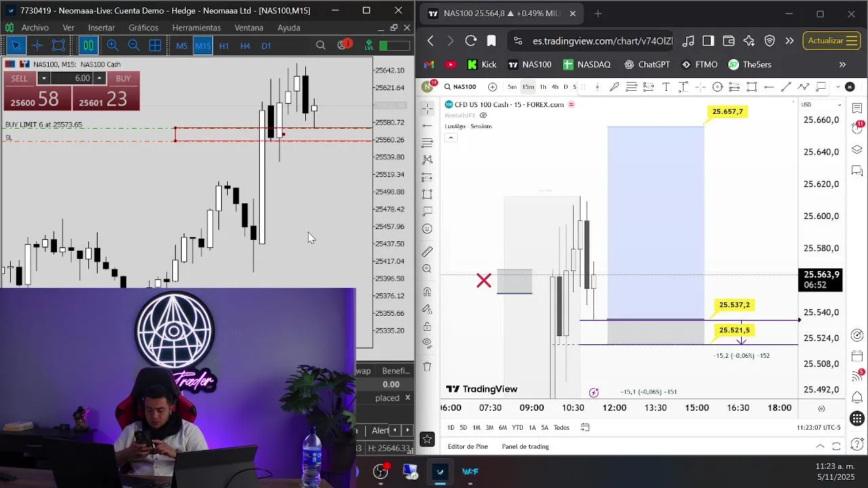Reload the TradingView page
The width and height of the screenshot is (868, 488).
tap(471, 41)
